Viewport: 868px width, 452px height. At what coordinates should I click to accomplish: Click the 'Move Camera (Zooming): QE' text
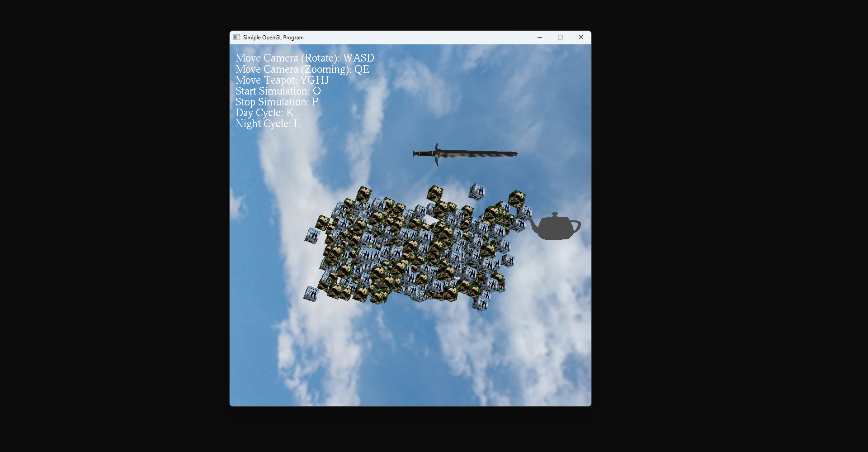pos(302,69)
